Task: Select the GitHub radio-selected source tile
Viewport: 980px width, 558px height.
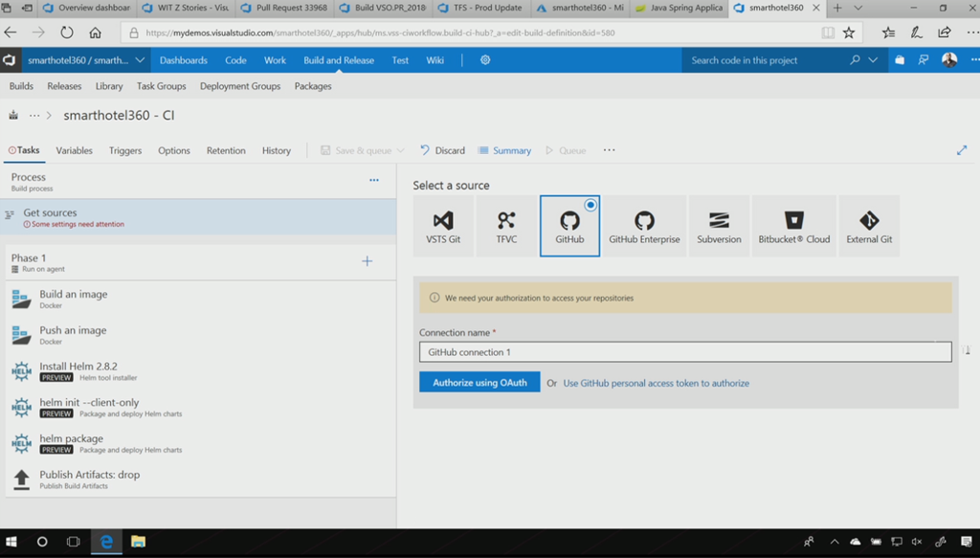Action: 569,227
